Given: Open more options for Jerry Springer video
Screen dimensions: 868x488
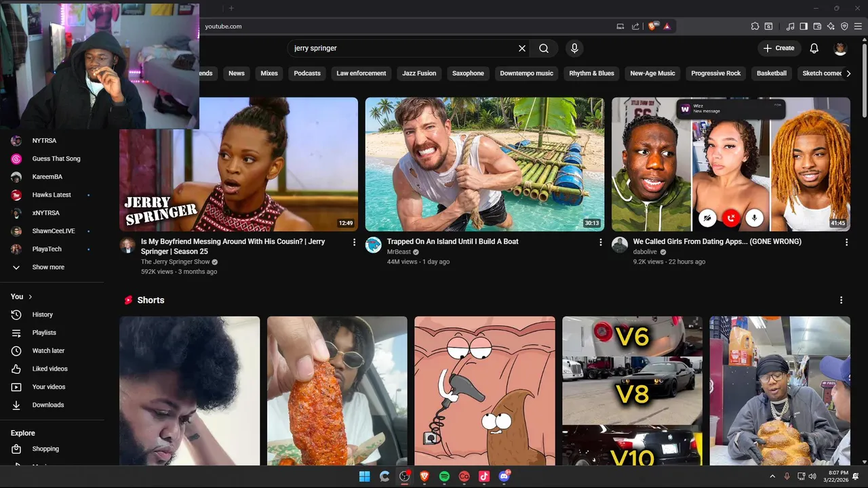Looking at the screenshot, I should click(x=354, y=242).
